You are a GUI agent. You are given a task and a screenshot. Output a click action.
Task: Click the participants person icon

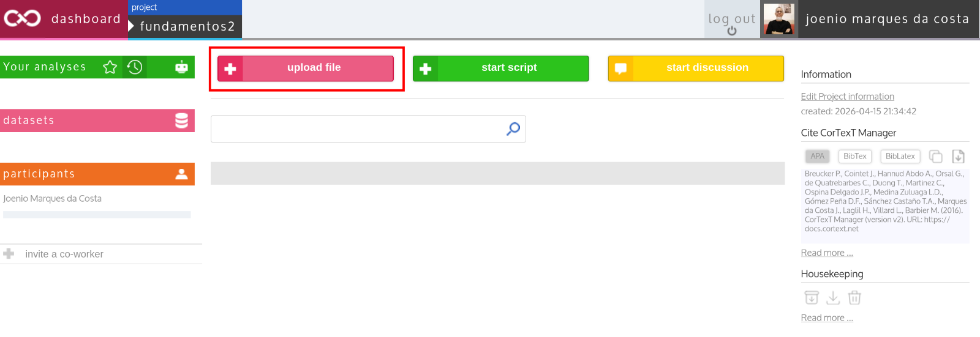[182, 174]
